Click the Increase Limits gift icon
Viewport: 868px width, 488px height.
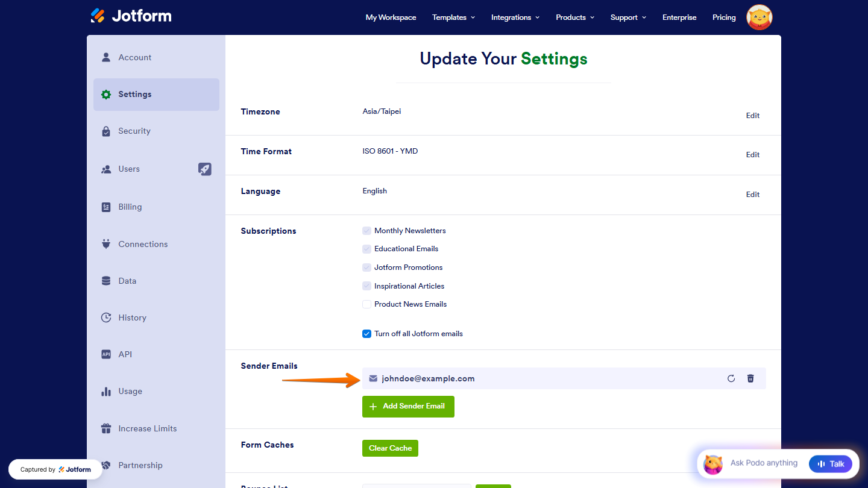click(x=106, y=428)
